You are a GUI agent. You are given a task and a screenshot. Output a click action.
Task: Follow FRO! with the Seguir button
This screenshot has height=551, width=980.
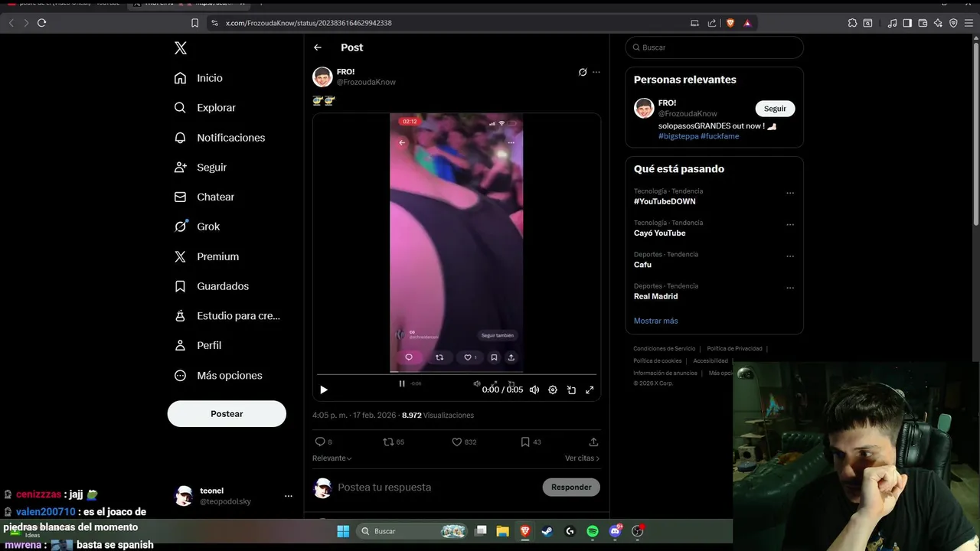click(775, 109)
